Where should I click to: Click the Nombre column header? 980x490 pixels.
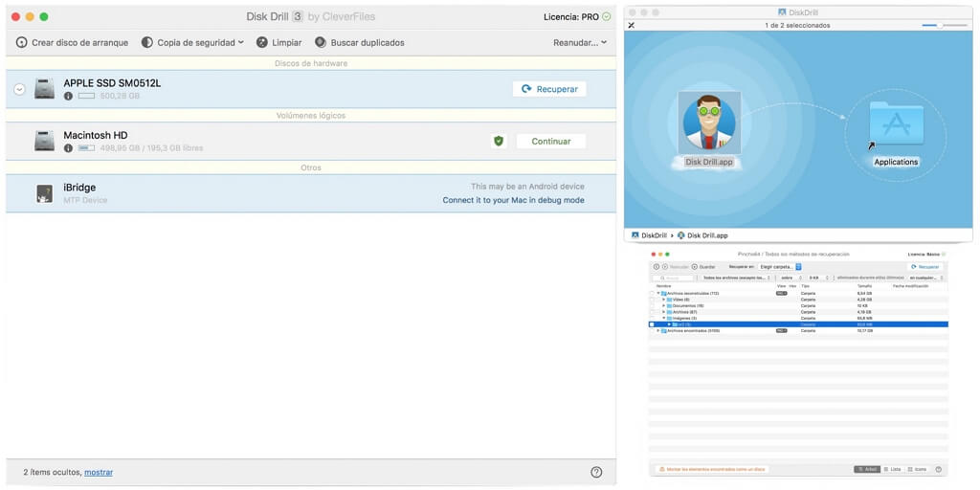click(664, 286)
